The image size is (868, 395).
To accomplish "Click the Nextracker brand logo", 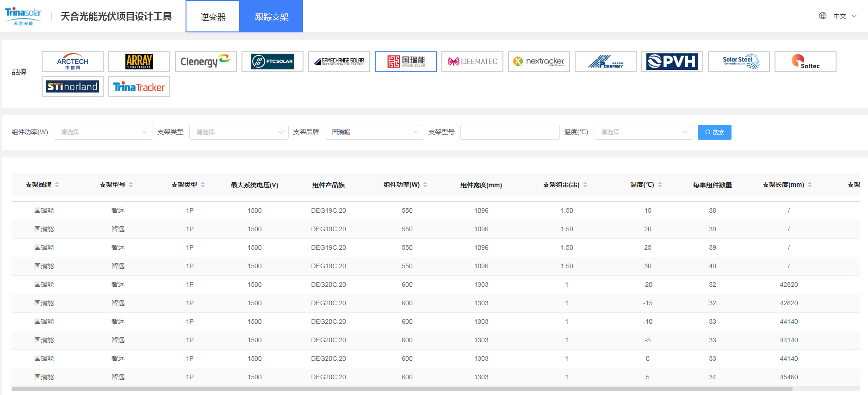I will 539,62.
